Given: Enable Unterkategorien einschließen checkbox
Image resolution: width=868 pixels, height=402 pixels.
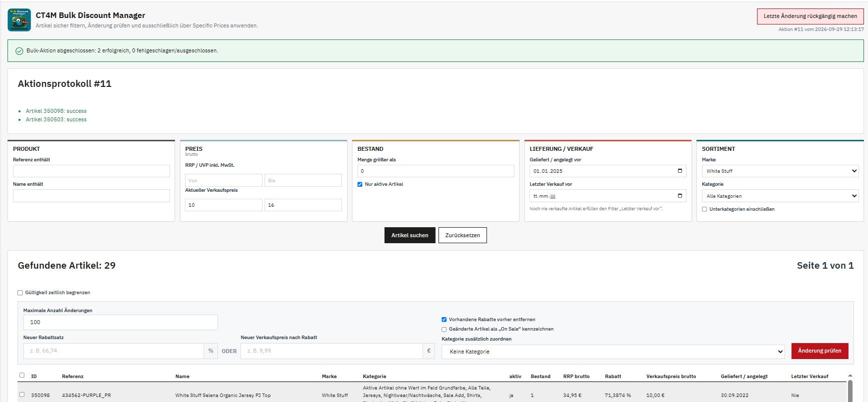Looking at the screenshot, I should pos(704,209).
